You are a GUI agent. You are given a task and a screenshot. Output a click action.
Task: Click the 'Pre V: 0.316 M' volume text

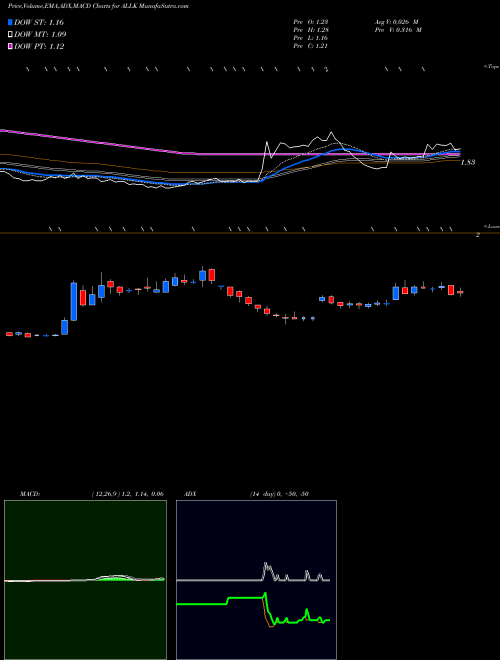(398, 30)
